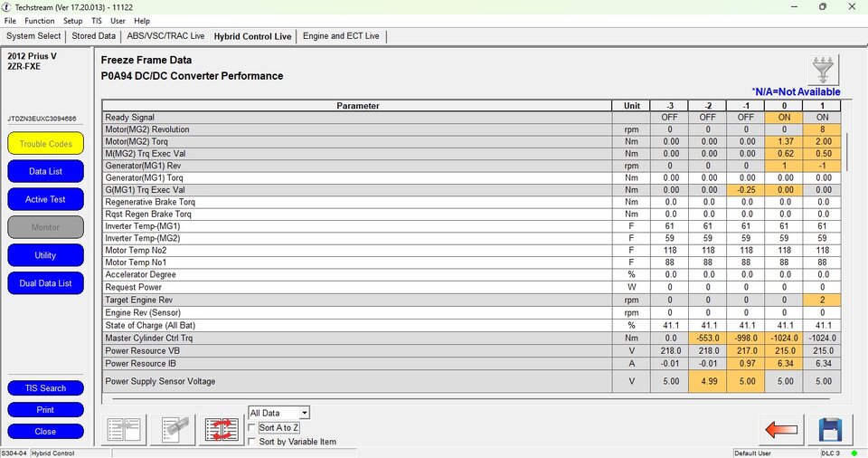Switch to the Stored Data tab
This screenshot has height=458, width=868.
pos(94,36)
